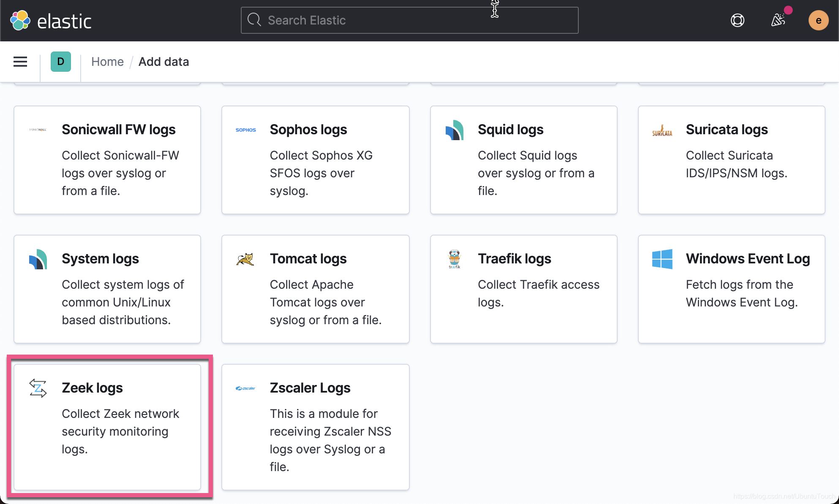Click the Traefik logs icon
This screenshot has width=839, height=504.
[454, 259]
